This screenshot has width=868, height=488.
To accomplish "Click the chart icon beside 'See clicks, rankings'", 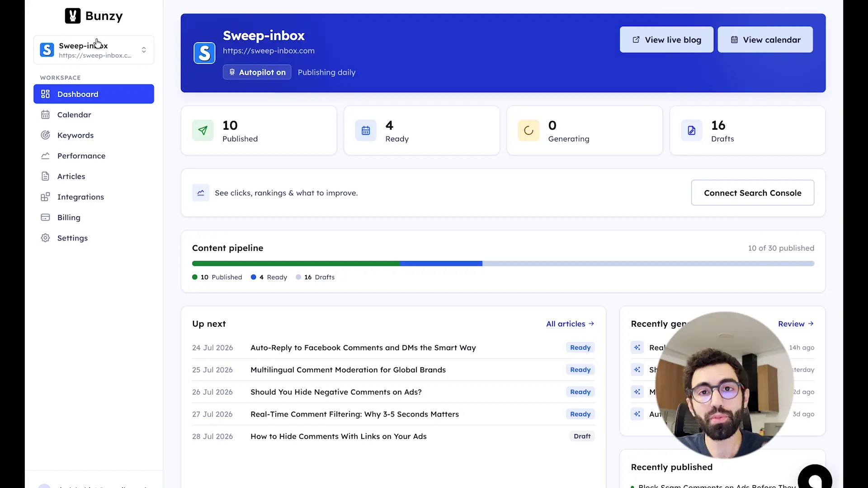I will (x=201, y=193).
